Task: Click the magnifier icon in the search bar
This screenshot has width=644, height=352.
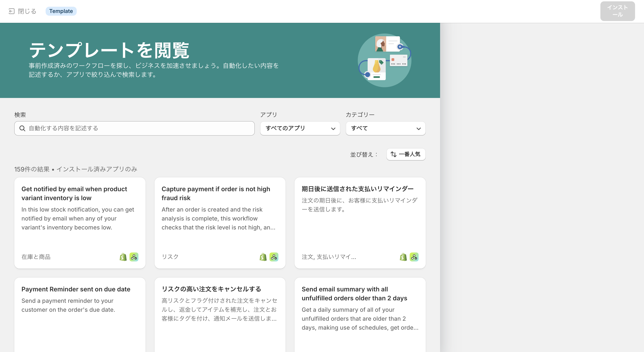Action: [x=23, y=128]
